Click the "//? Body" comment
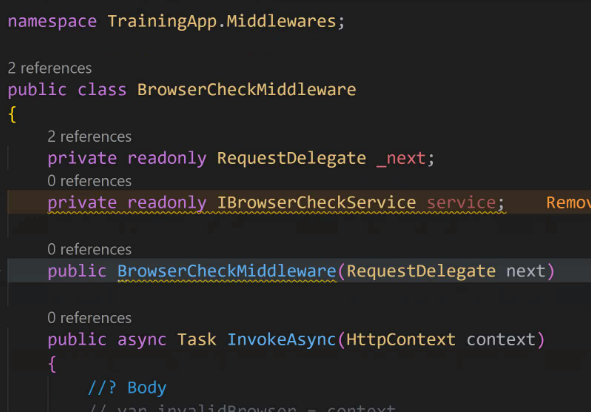Image resolution: width=591 pixels, height=412 pixels. click(x=127, y=388)
